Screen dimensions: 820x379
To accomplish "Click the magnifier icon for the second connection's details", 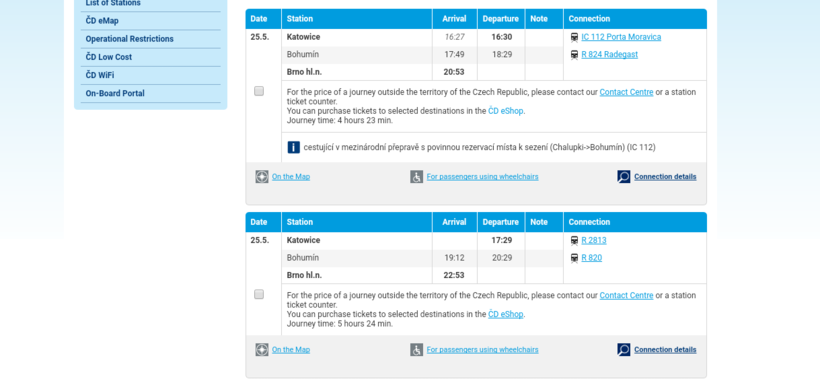I will (x=624, y=350).
